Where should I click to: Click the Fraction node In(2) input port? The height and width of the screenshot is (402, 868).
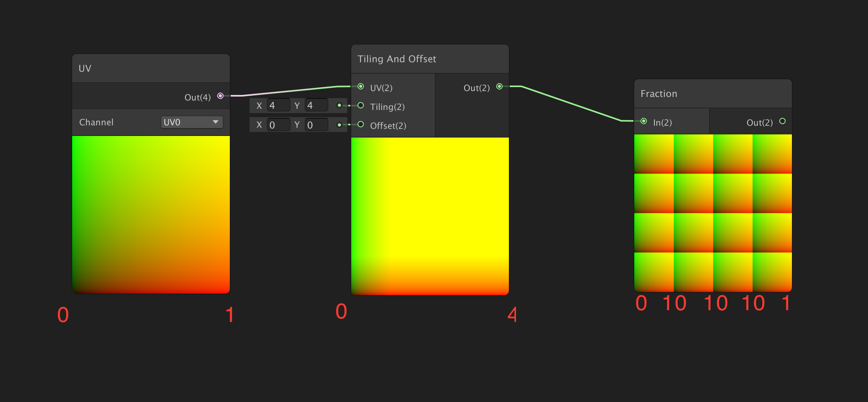(x=644, y=121)
